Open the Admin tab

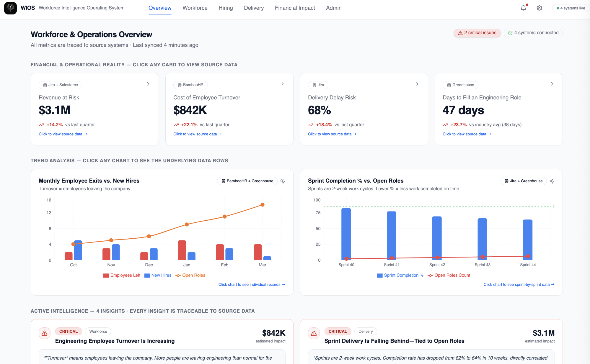(334, 8)
